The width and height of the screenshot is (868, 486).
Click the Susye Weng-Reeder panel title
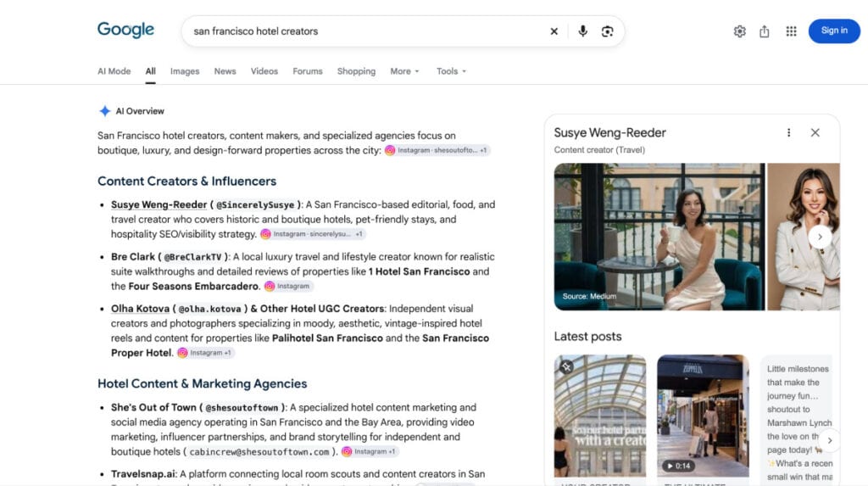point(610,132)
